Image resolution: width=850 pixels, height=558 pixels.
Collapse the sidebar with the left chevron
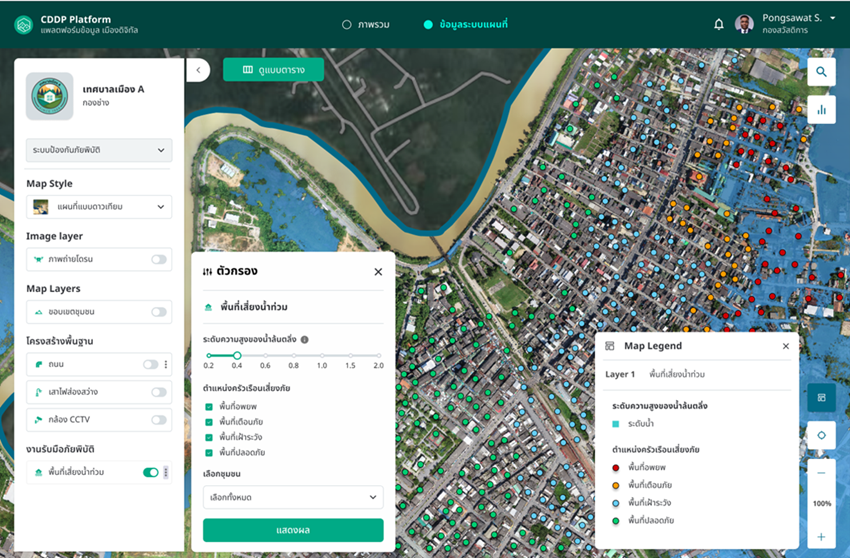click(198, 70)
